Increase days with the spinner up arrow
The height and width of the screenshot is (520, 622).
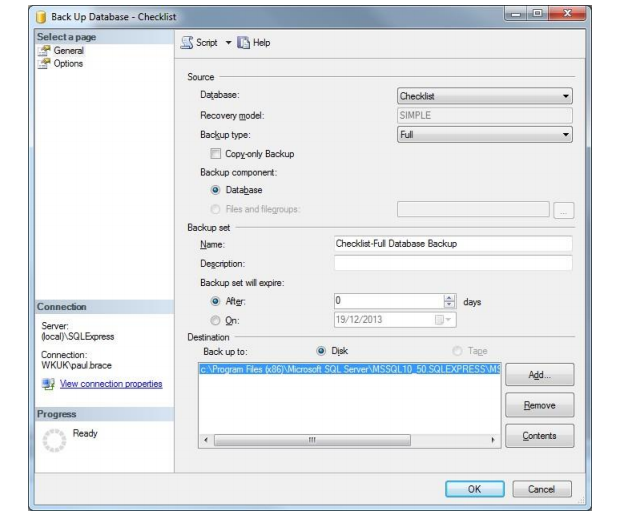click(x=449, y=298)
